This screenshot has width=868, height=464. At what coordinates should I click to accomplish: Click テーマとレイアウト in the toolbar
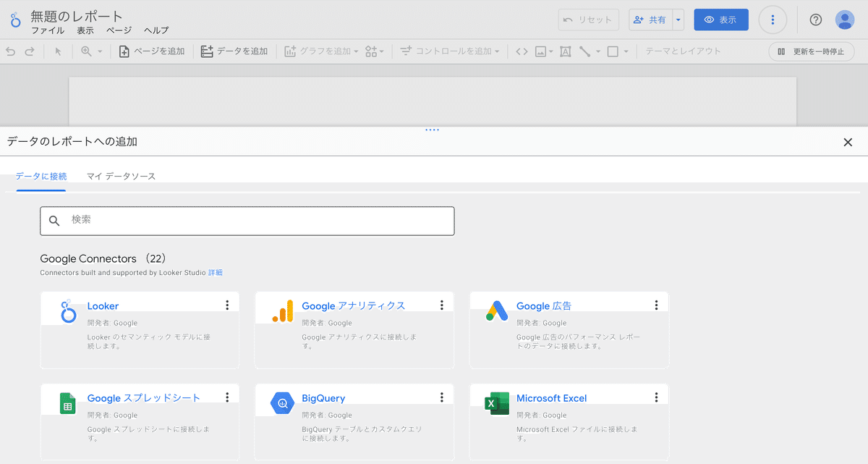point(683,51)
